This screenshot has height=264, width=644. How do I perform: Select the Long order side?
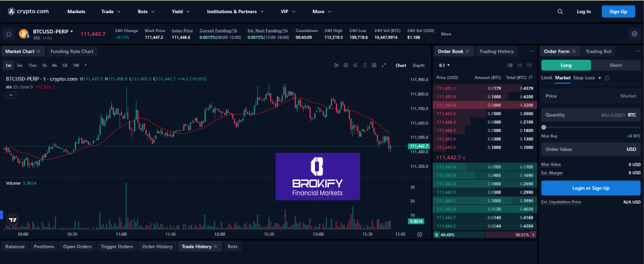point(566,65)
